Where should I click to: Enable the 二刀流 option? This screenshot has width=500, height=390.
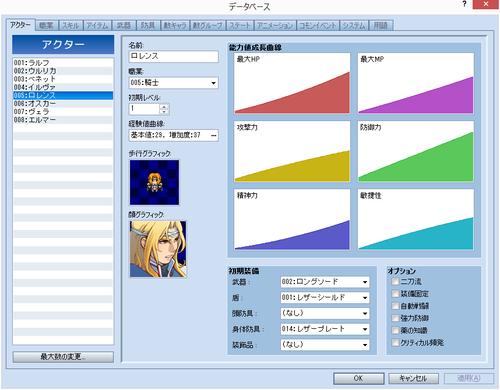tap(395, 282)
